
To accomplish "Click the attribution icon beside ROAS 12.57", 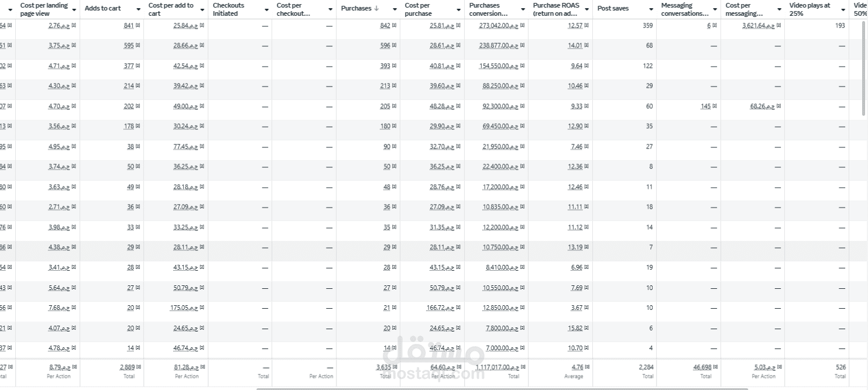I will (586, 25).
